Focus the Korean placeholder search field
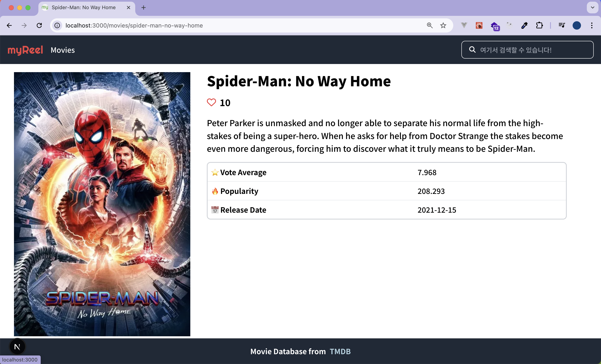The image size is (601, 364). [527, 50]
